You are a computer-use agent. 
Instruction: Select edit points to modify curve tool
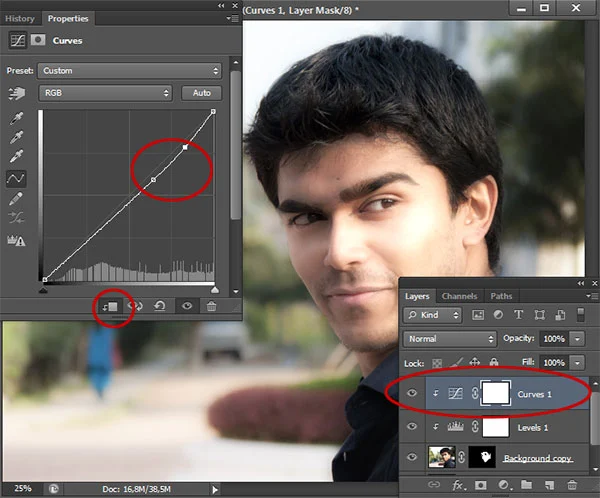click(x=16, y=178)
